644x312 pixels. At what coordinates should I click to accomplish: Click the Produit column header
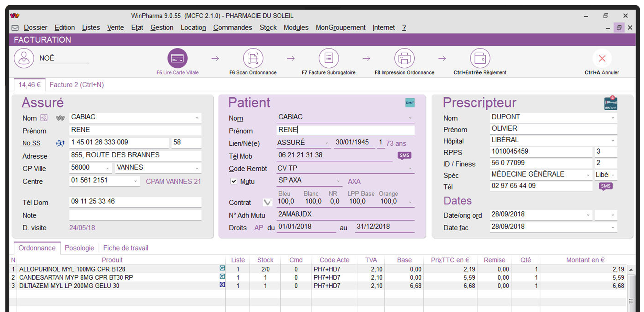click(112, 260)
